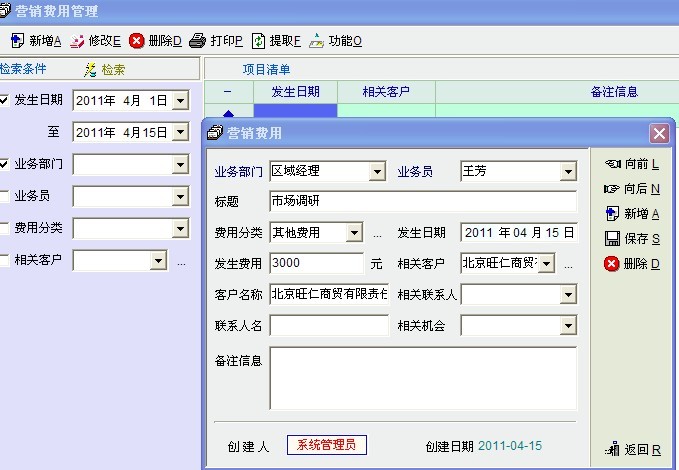Open the 功能 (Function) toolbar menu
Image resolution: width=679 pixels, height=470 pixels.
(x=317, y=41)
